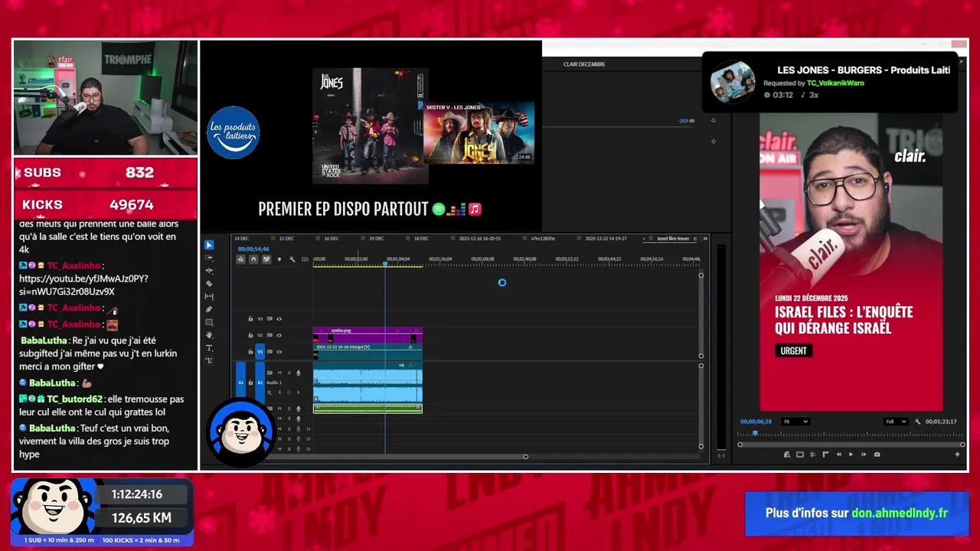The height and width of the screenshot is (551, 980).
Task: Select the Type text tool
Action: point(209,347)
